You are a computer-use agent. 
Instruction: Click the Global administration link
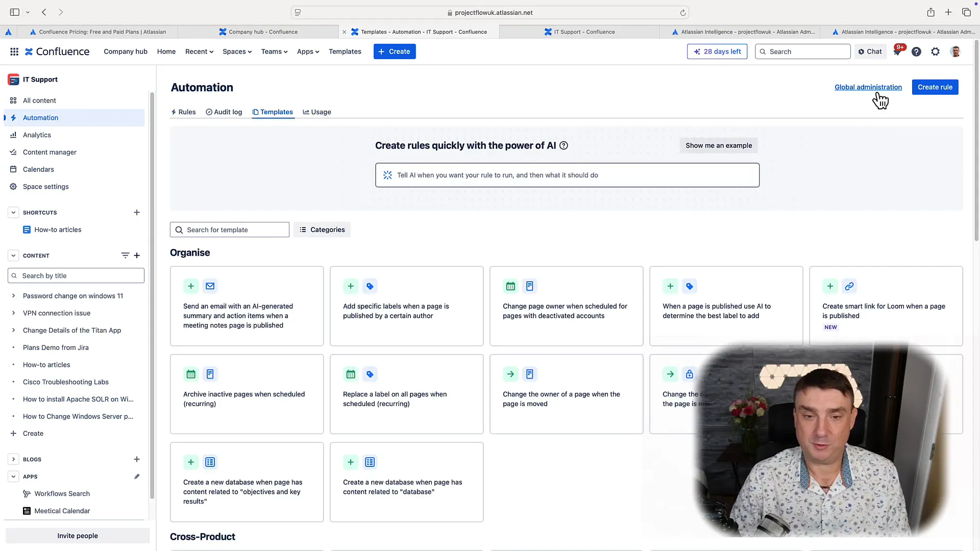pos(868,87)
